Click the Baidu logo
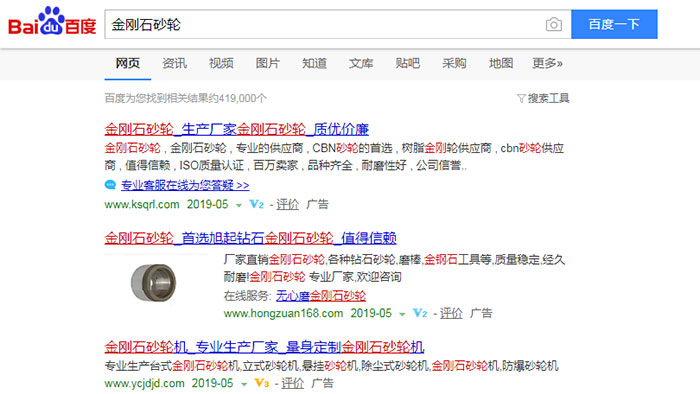This screenshot has width=700, height=394. click(52, 21)
